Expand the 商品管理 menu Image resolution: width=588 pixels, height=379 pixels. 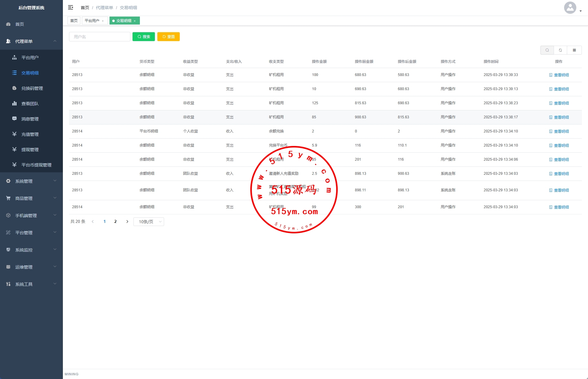(x=31, y=198)
